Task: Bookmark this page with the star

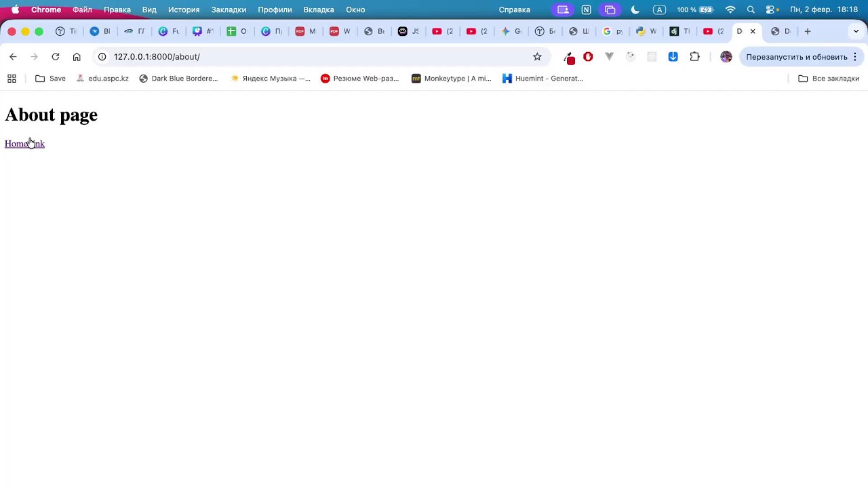Action: coord(537,57)
